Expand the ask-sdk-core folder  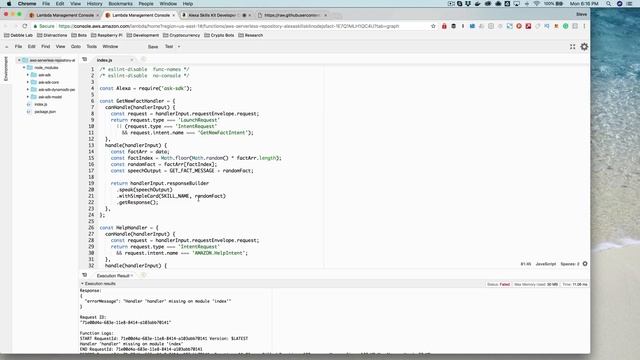point(28,82)
